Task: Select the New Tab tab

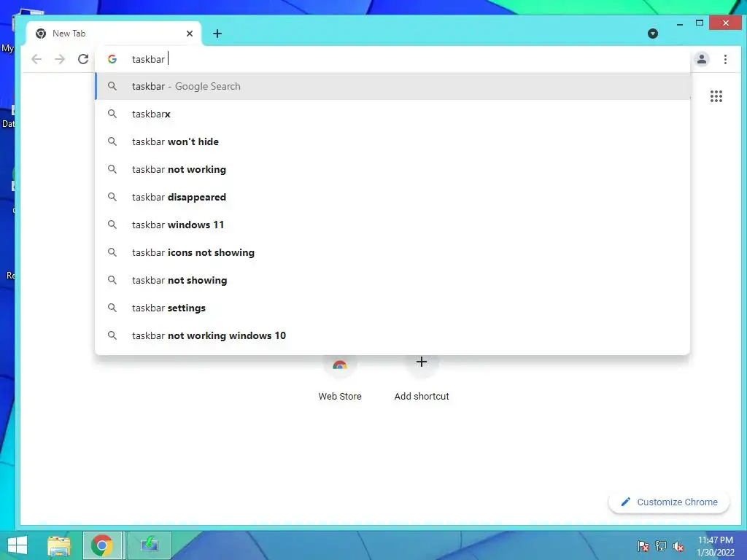Action: [x=113, y=34]
